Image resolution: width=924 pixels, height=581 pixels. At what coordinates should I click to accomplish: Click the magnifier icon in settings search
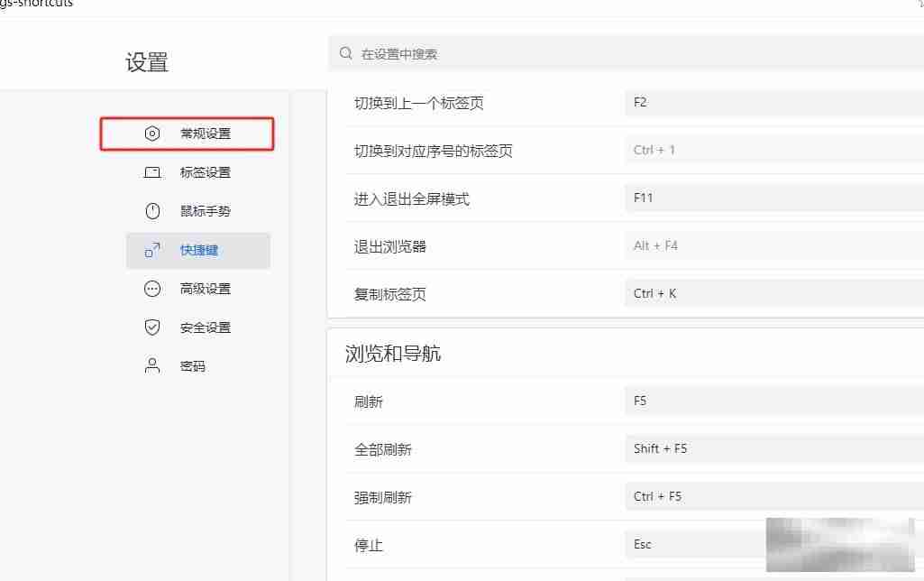(346, 53)
